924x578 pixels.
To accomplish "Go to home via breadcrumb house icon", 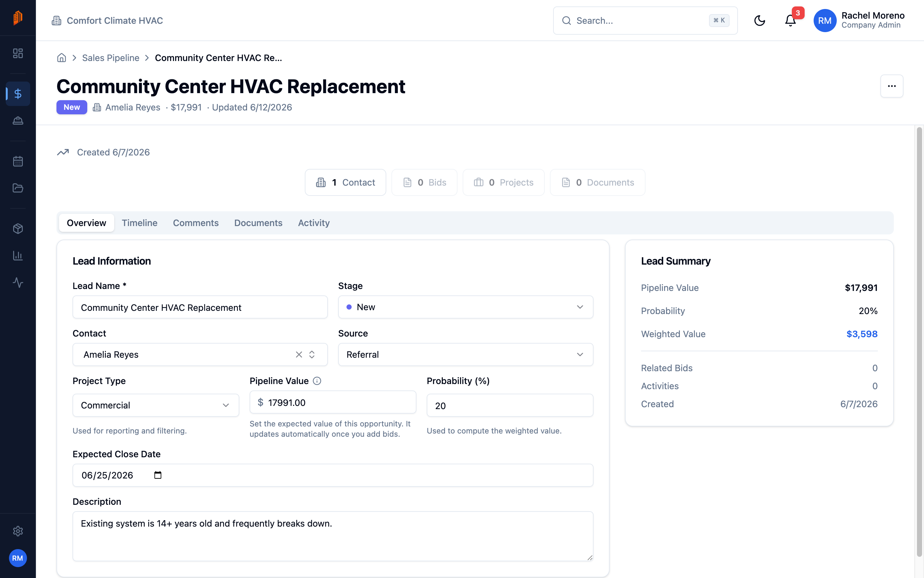I will pyautogui.click(x=62, y=58).
